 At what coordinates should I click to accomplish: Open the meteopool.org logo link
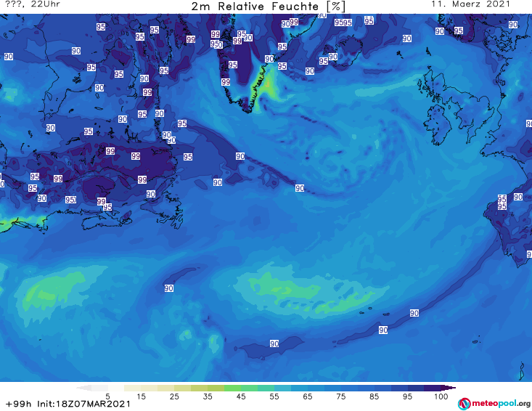pyautogui.click(x=494, y=404)
